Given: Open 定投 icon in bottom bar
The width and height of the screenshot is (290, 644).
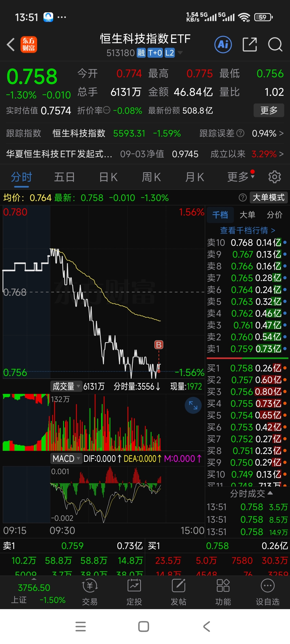Looking at the screenshot, I should (134, 592).
